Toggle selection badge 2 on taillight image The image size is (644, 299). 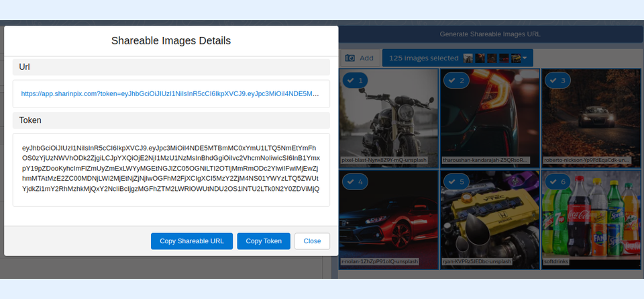tap(455, 81)
